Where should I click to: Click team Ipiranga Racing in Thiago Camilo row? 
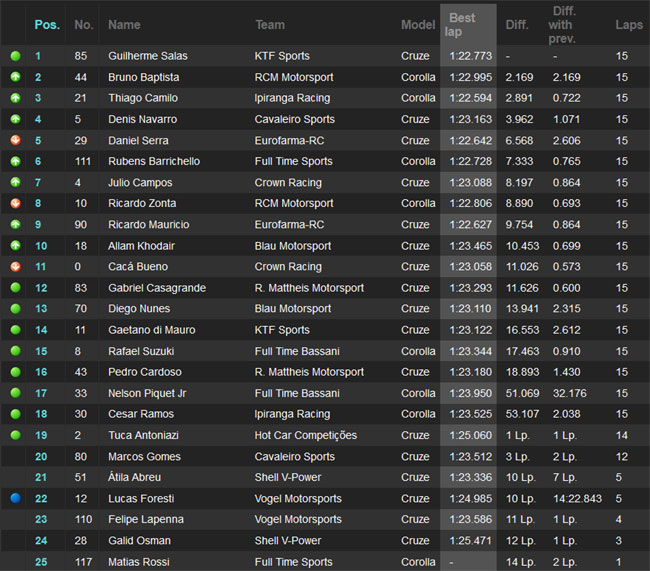coord(292,98)
